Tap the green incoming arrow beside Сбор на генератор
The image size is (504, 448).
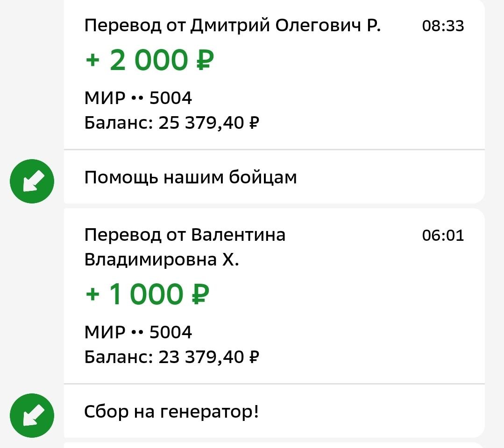click(32, 415)
